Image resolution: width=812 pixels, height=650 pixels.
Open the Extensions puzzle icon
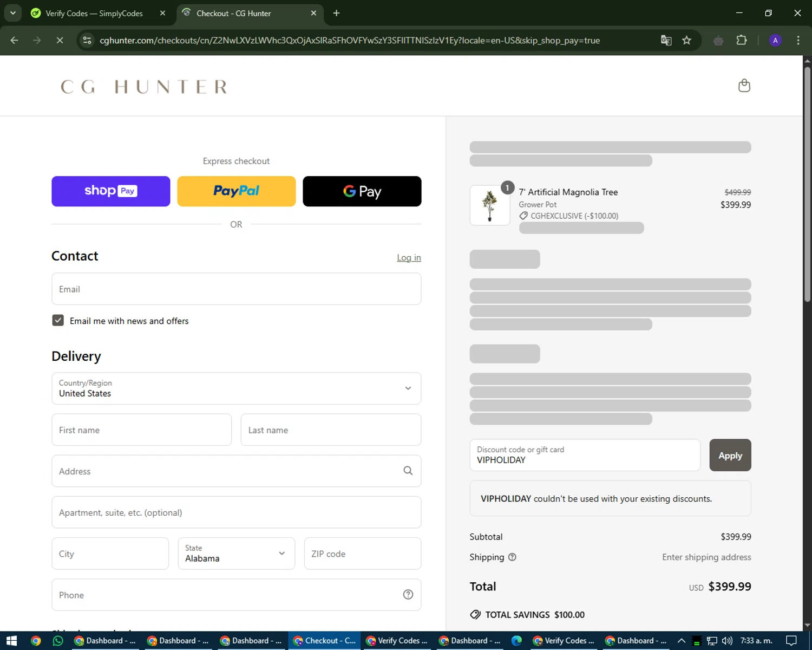742,40
